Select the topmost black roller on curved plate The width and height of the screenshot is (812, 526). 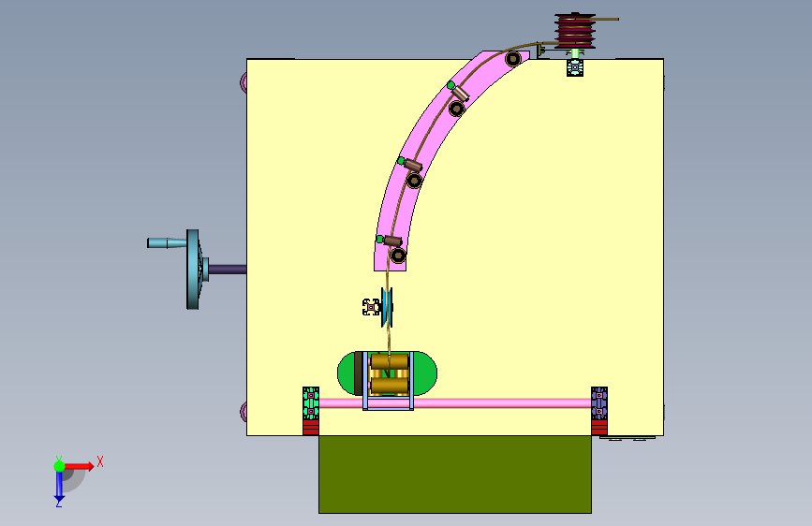click(513, 59)
